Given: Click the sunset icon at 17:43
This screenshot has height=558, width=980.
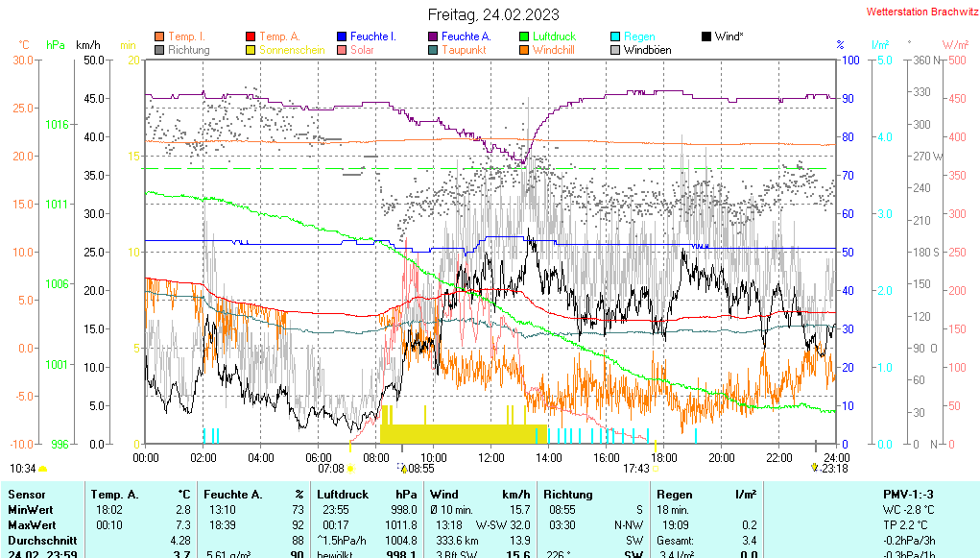Looking at the screenshot, I should pos(655,469).
